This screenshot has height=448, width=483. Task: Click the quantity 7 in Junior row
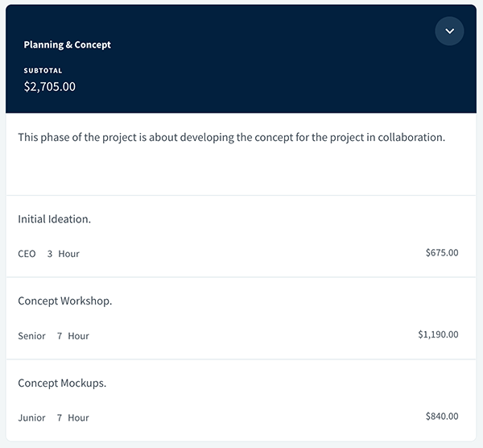(x=60, y=418)
